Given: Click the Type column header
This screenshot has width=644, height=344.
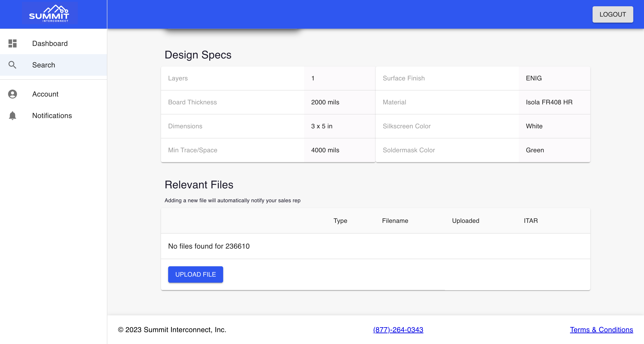Looking at the screenshot, I should click(340, 221).
